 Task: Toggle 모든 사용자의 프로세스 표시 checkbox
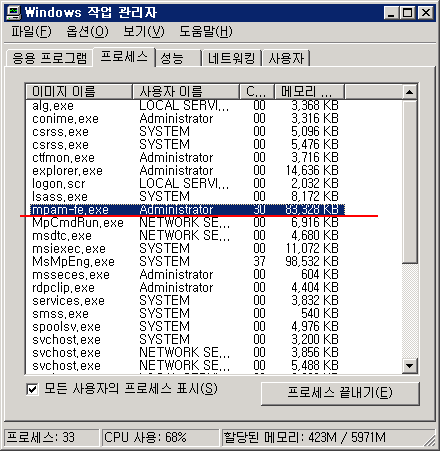pyautogui.click(x=32, y=389)
